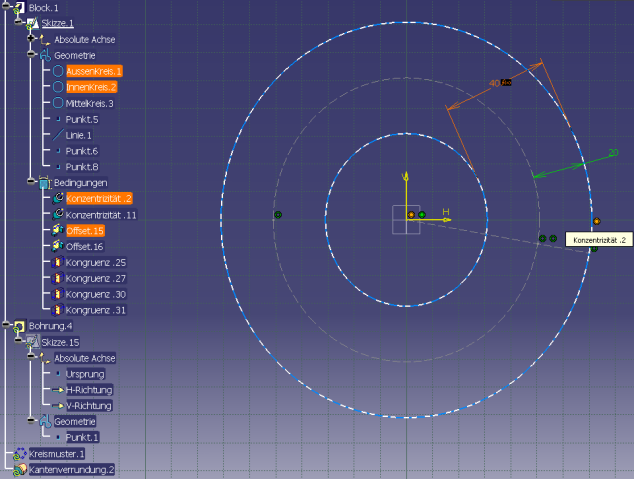Select the H-Richtung tree entry
This screenshot has width=634, height=479.
point(89,390)
